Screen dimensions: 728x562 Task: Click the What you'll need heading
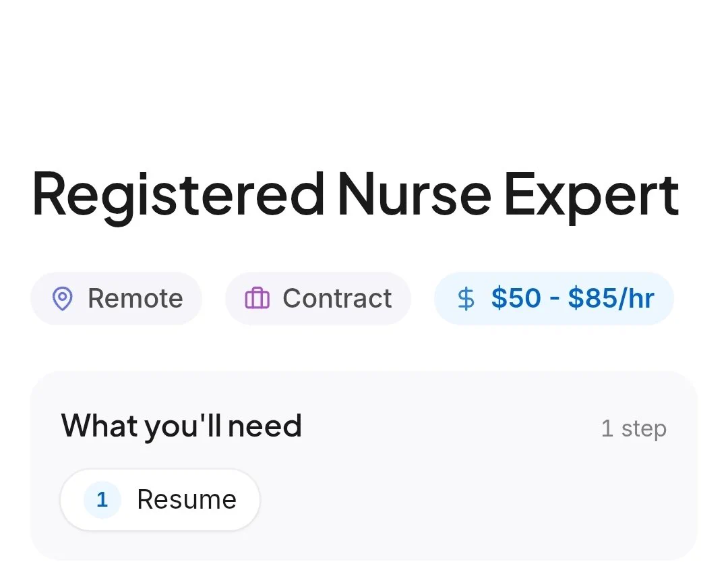tap(181, 426)
